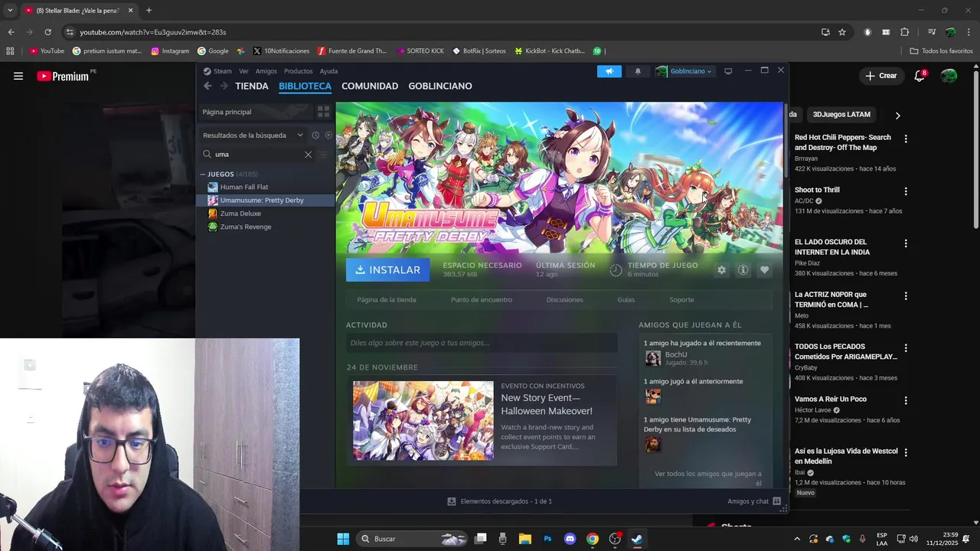
Task: Open the BIBLIOTECA tab
Action: click(305, 86)
